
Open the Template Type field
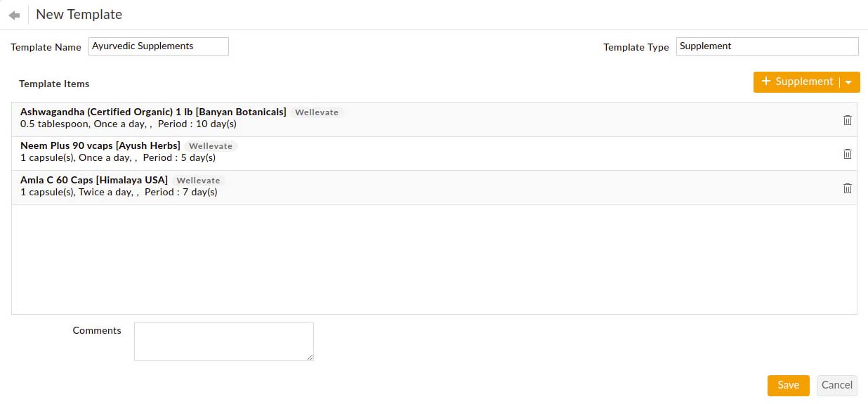coord(767,46)
